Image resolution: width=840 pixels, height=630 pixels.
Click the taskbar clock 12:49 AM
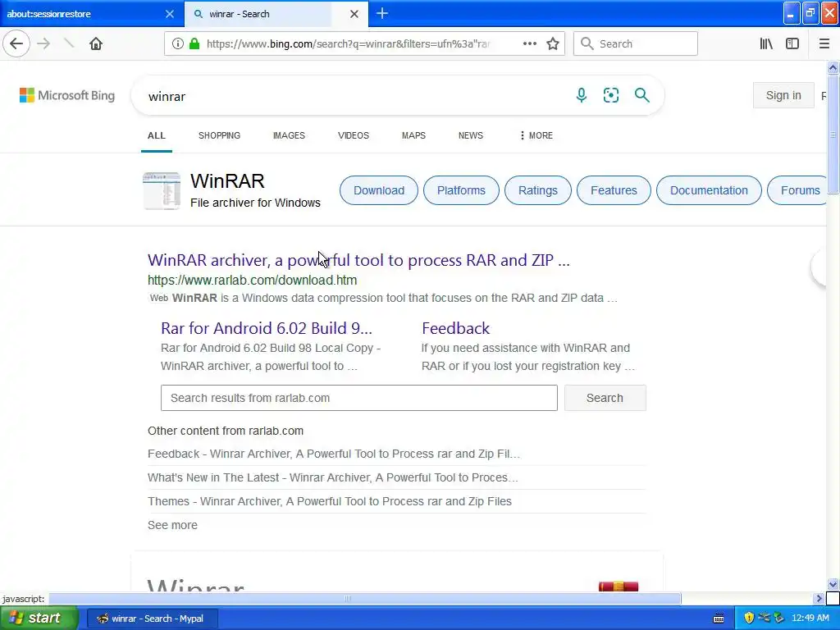[x=810, y=619]
